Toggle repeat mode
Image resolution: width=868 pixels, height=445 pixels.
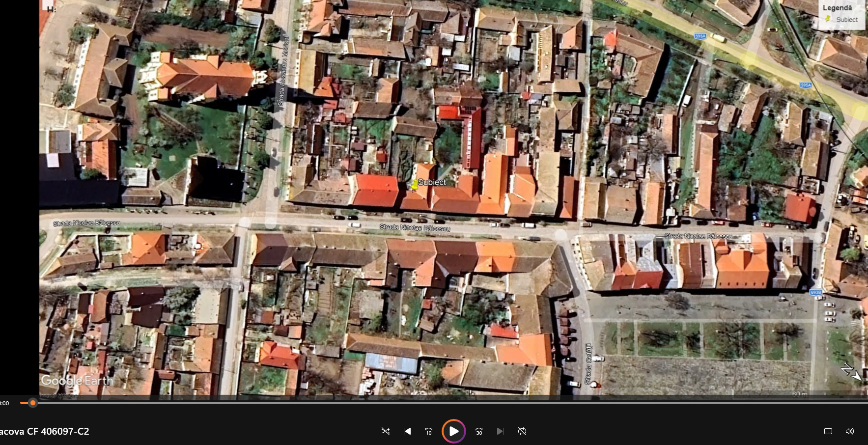coord(522,431)
